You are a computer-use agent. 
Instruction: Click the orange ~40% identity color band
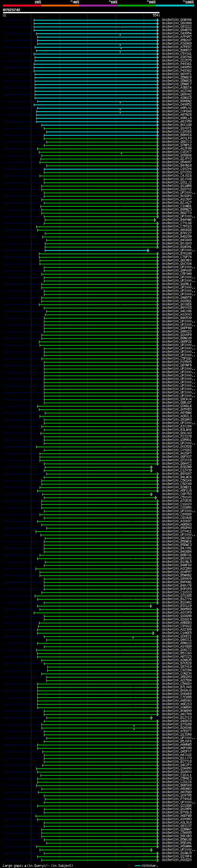point(60,6)
